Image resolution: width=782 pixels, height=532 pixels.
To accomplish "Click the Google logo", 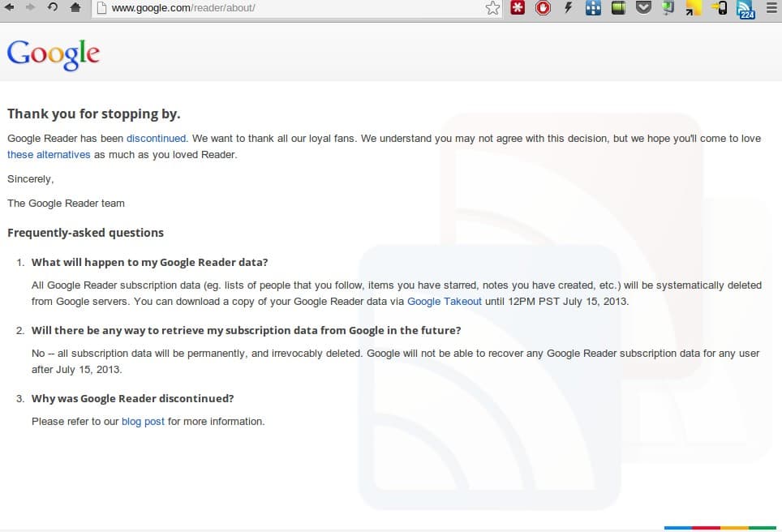I will coord(54,54).
